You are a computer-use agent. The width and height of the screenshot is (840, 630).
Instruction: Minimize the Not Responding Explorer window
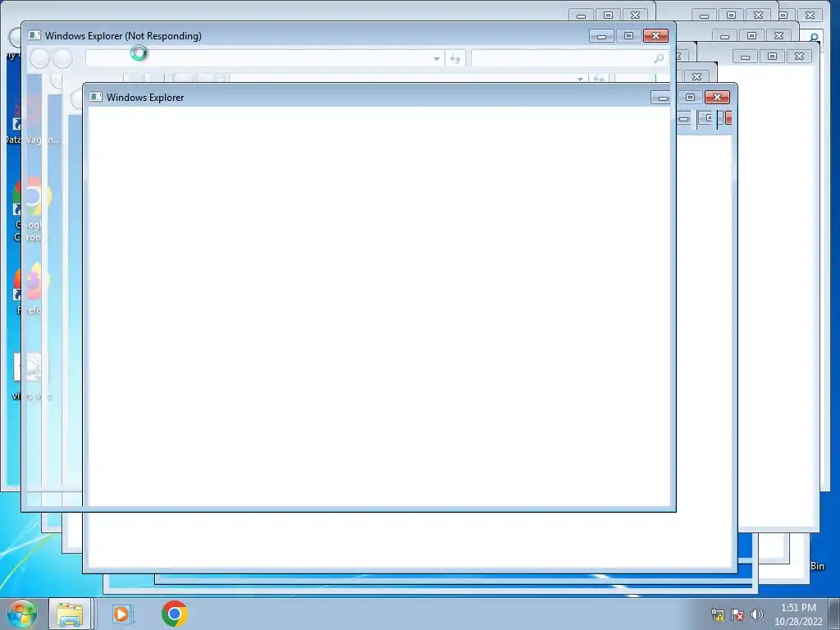(601, 36)
